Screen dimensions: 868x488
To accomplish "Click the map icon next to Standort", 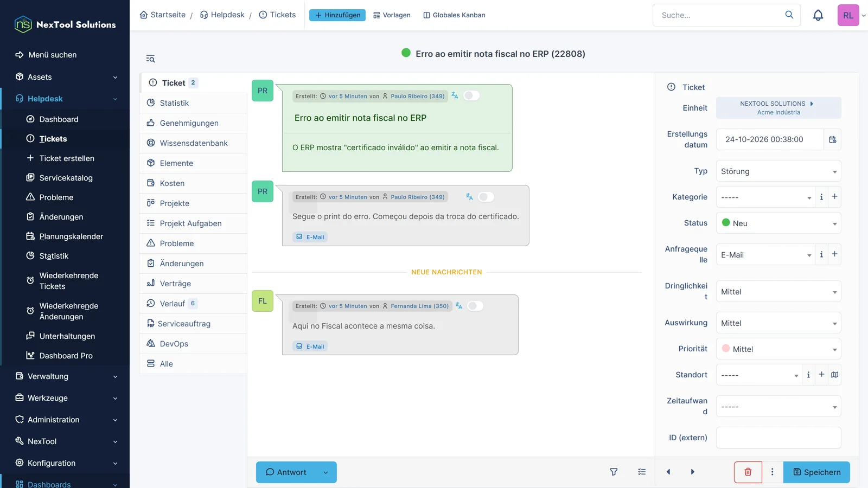I will coord(834,375).
